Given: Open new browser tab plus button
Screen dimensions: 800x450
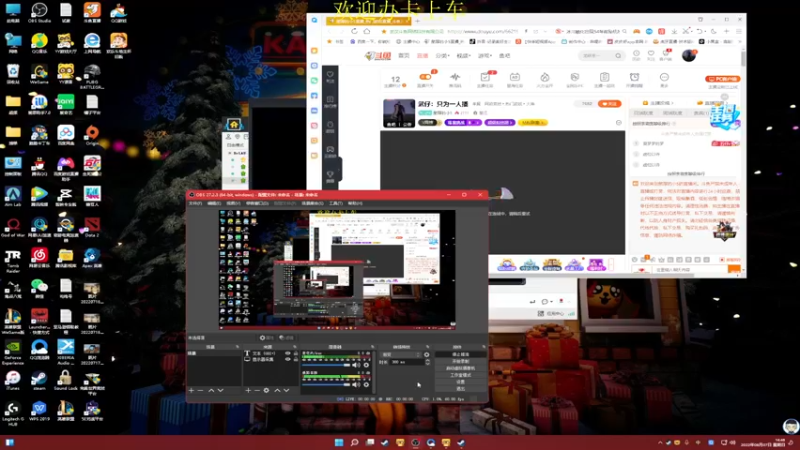Looking at the screenshot, I should 417,21.
